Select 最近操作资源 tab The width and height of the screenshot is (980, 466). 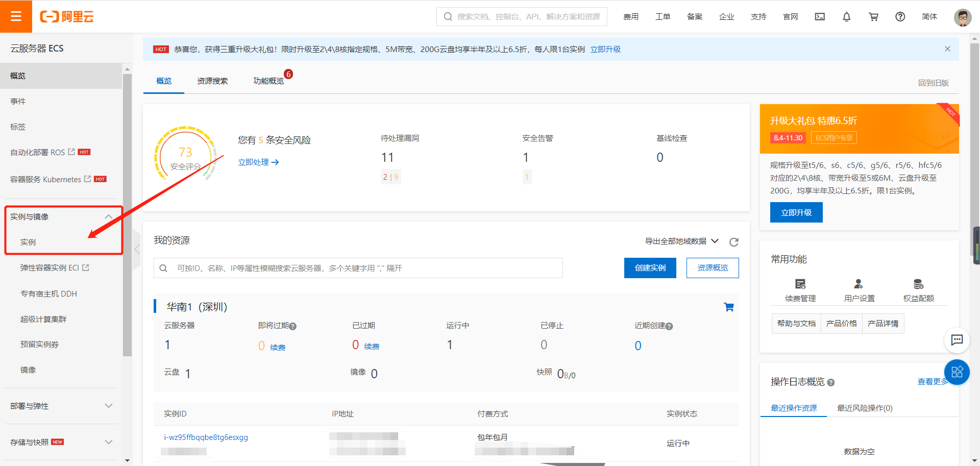point(794,408)
